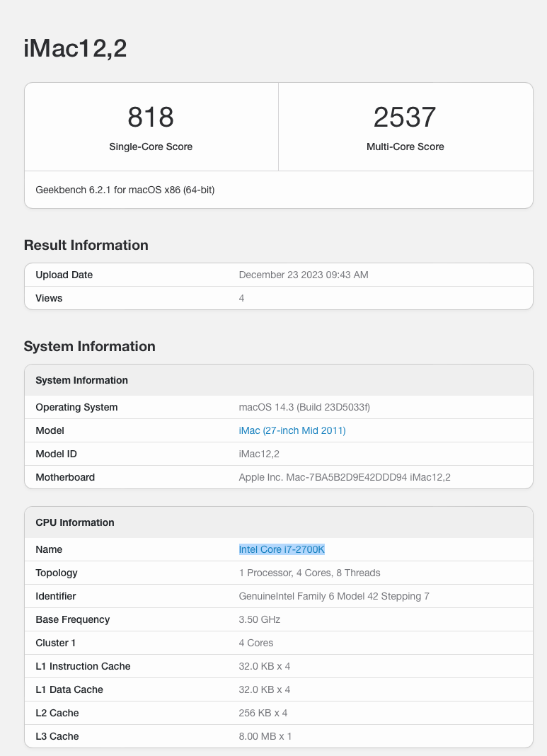The height and width of the screenshot is (756, 547).
Task: Click the Cluster 1 row label
Action: 55,643
